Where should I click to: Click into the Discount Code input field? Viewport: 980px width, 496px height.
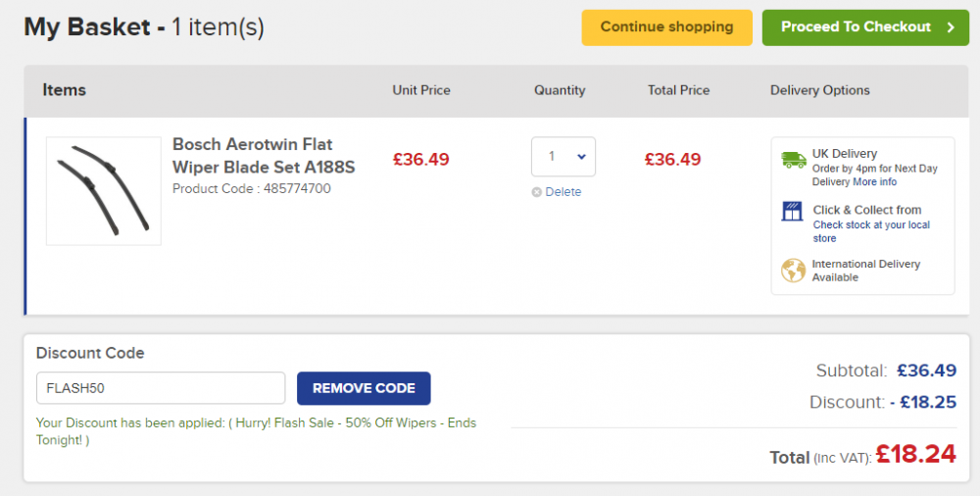click(x=161, y=388)
